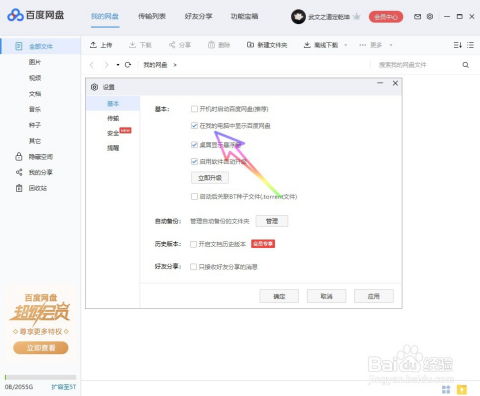480x396 pixels.
Task: Open the settings gear icon in title bar
Action: (430, 16)
